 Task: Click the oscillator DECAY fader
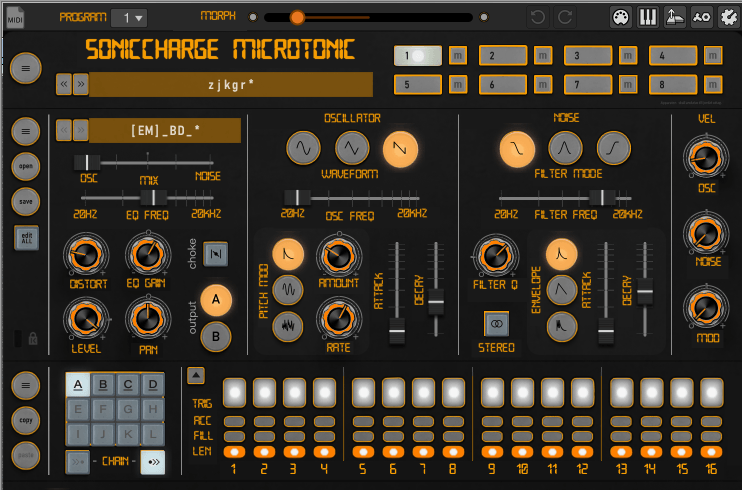436,302
